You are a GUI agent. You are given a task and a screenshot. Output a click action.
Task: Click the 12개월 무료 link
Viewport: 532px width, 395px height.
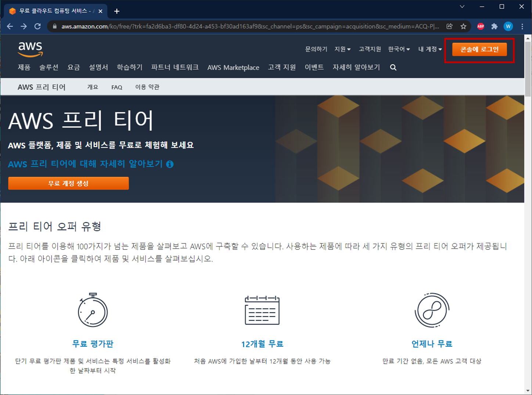pos(262,344)
